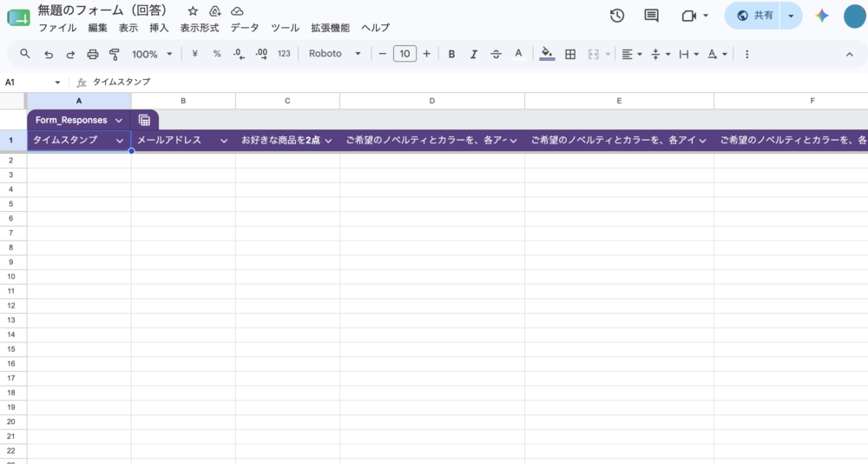
Task: Star the document title
Action: tap(193, 11)
